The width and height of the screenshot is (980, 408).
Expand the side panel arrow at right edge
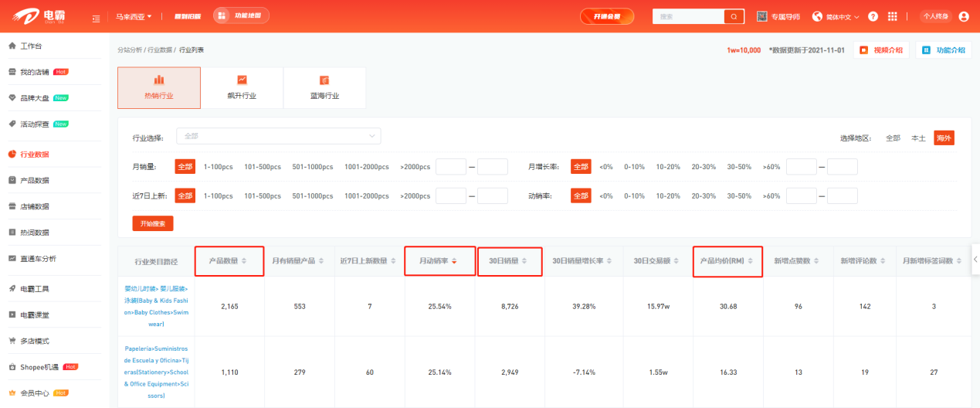(975, 259)
